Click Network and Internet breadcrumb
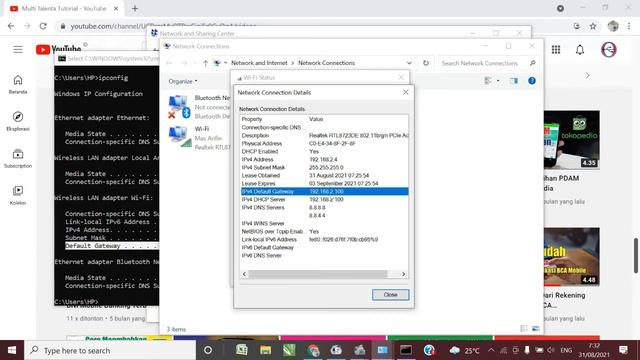The width and height of the screenshot is (640, 360). point(259,63)
